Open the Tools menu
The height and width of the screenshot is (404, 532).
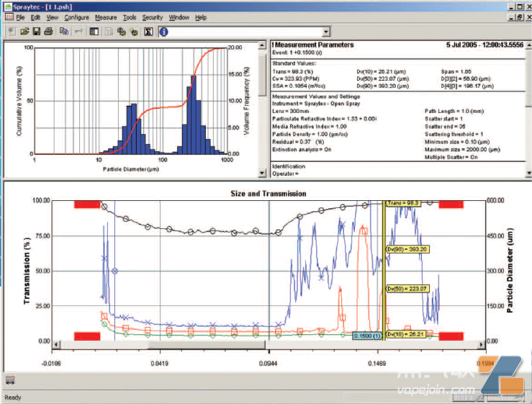[x=130, y=17]
